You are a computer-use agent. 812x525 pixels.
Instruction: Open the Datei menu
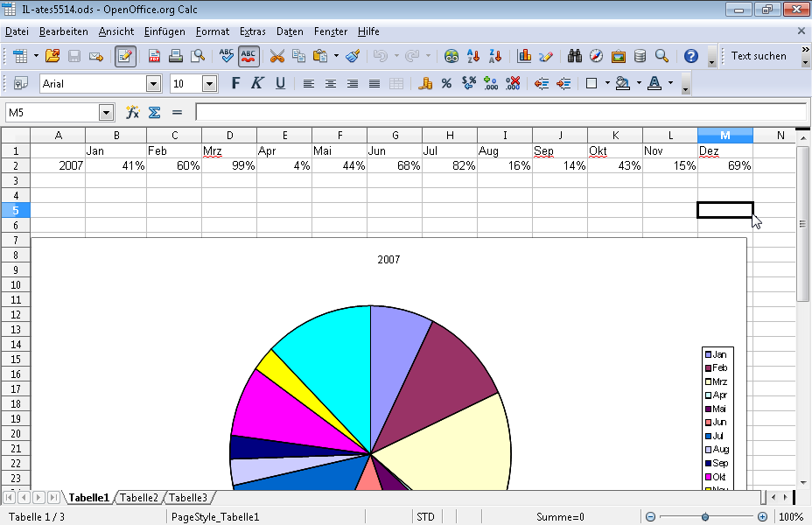point(17,31)
